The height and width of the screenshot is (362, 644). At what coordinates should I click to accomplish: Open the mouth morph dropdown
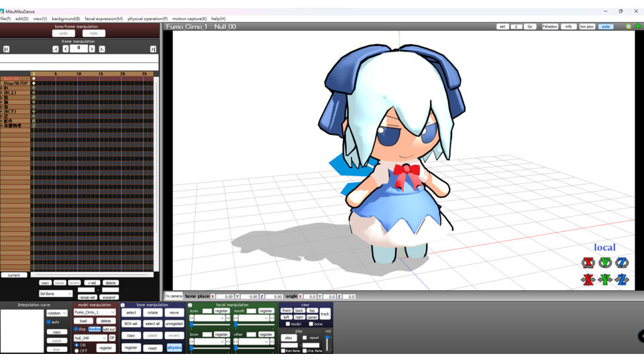pos(254,318)
